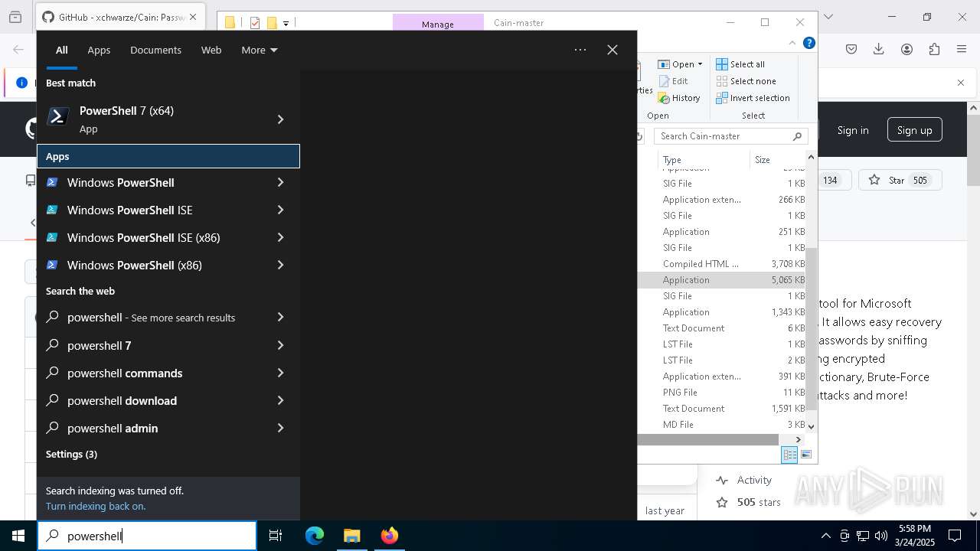Open Firefox downloads icon
Image resolution: width=980 pixels, height=551 pixels.
point(879,49)
